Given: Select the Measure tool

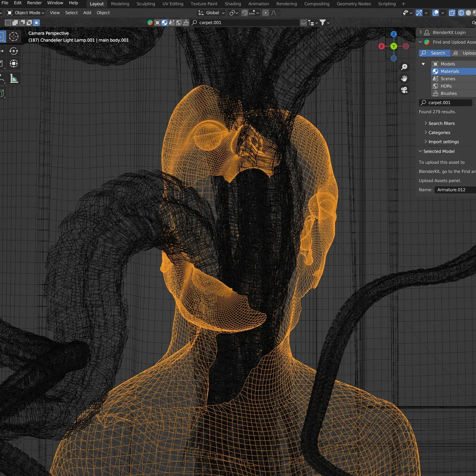Looking at the screenshot, I should (x=14, y=79).
